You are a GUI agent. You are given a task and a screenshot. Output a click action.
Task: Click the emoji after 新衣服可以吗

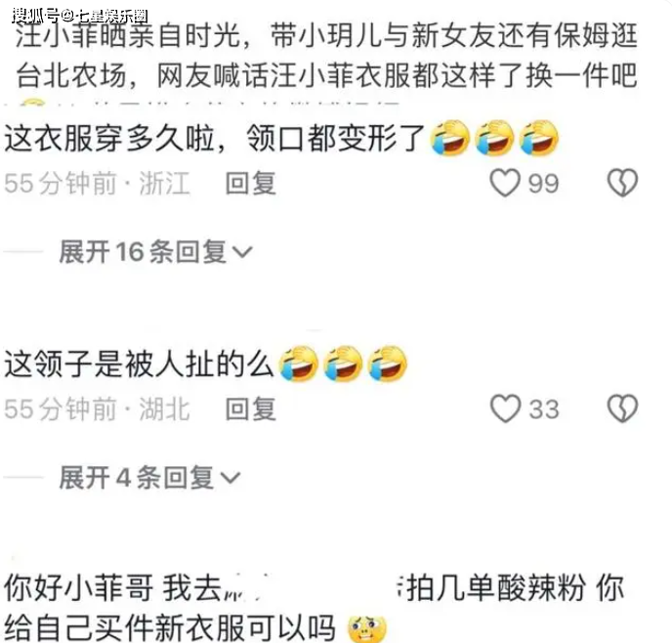point(367,629)
